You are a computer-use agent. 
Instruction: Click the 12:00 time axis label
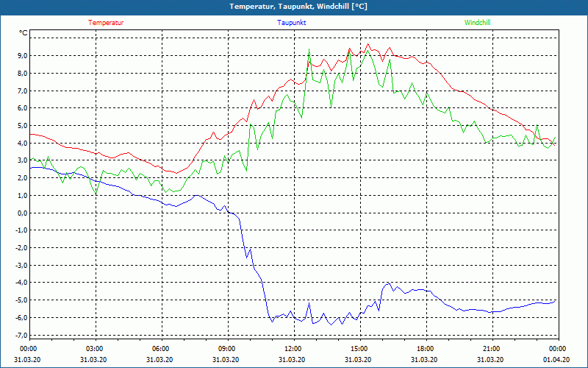[294, 349]
